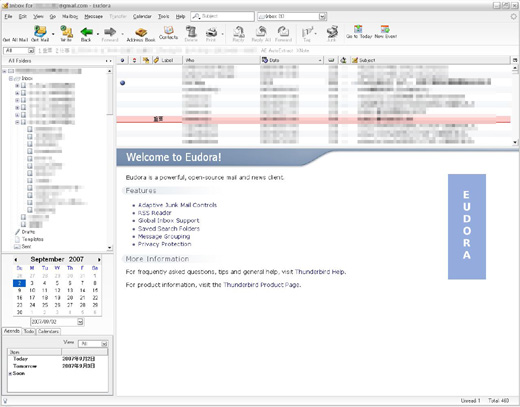The width and height of the screenshot is (520, 407).
Task: Open the Address Book
Action: 141,34
